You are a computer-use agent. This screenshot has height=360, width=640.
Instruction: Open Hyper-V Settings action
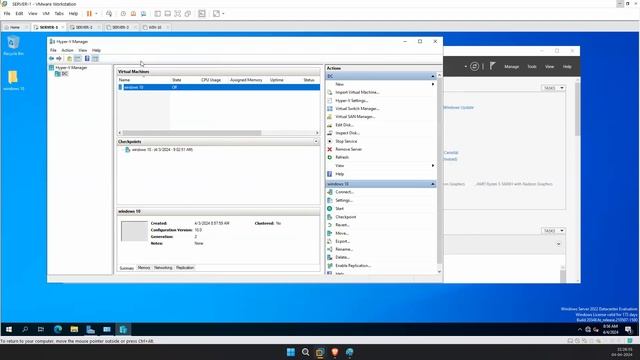(x=351, y=100)
